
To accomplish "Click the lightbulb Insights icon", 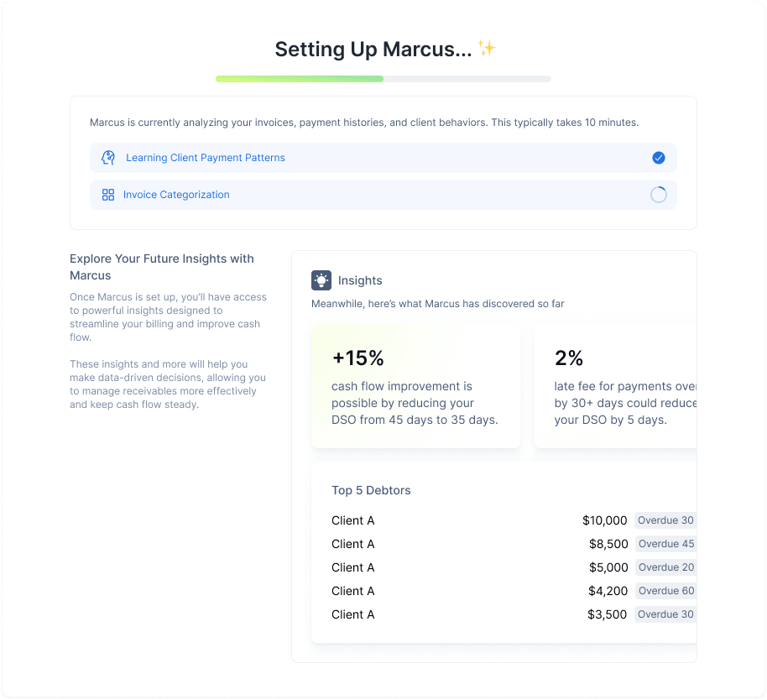I will tap(321, 280).
